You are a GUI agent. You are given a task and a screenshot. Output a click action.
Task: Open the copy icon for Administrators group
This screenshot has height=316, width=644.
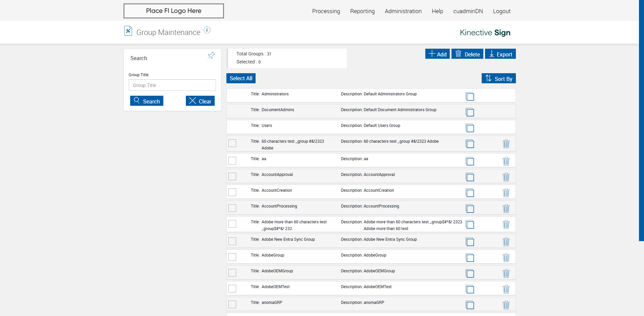(x=470, y=96)
